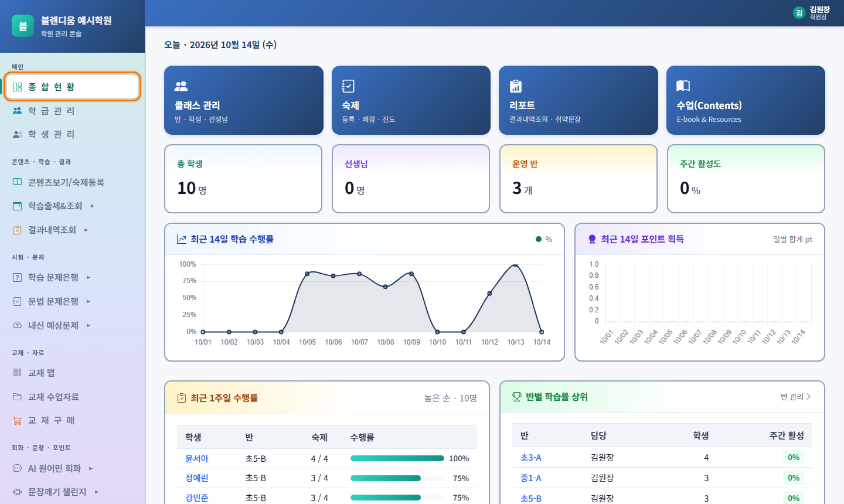Click the 포인트 획득 award ribbon icon
The width and height of the screenshot is (844, 504).
pyautogui.click(x=592, y=239)
